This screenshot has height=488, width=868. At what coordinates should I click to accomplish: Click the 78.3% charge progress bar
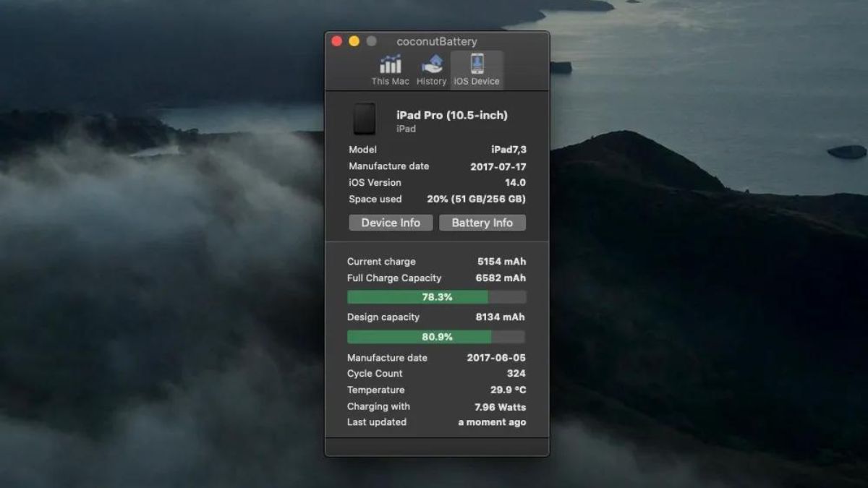click(437, 297)
